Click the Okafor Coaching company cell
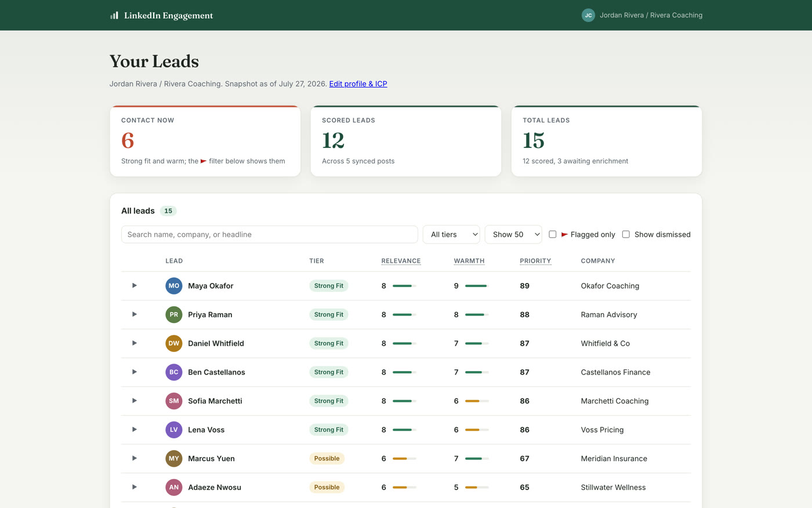This screenshot has width=812, height=508. click(610, 286)
